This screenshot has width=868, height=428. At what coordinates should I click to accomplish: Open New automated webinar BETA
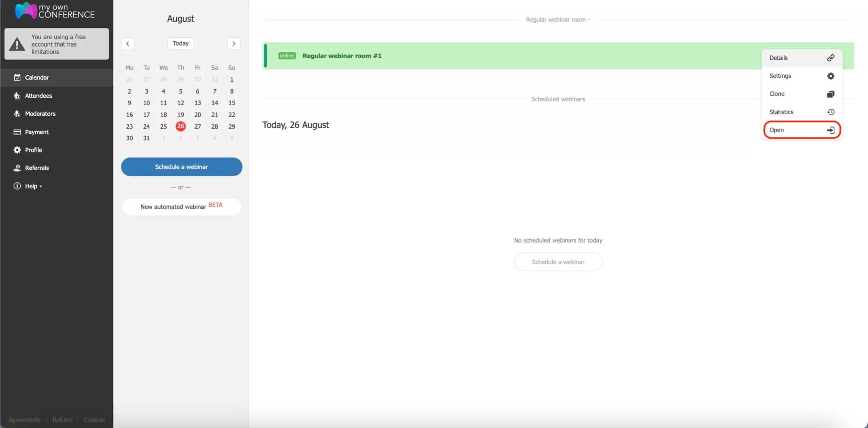pos(181,207)
